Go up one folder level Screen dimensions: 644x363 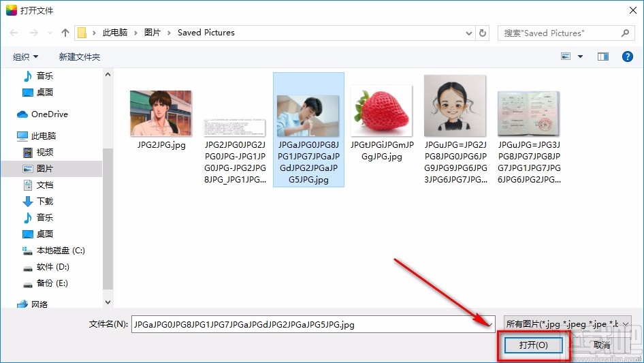[x=65, y=33]
